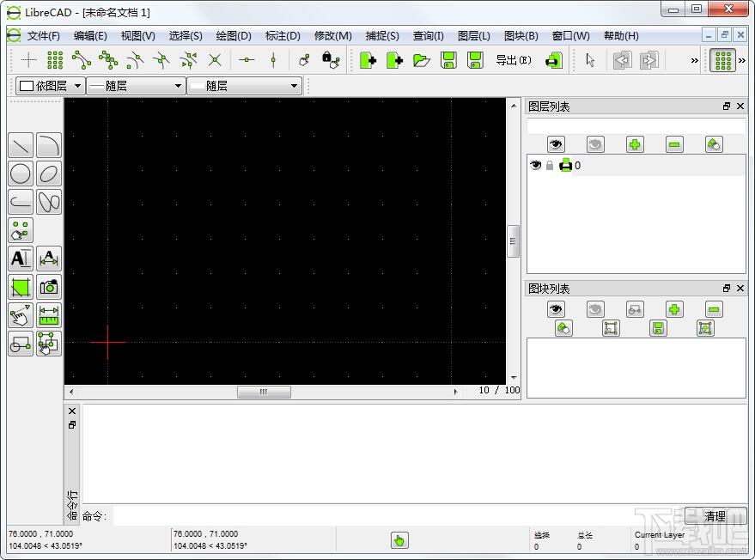Image resolution: width=755 pixels, height=560 pixels.
Task: Click the New drawing icon
Action: coord(368,60)
